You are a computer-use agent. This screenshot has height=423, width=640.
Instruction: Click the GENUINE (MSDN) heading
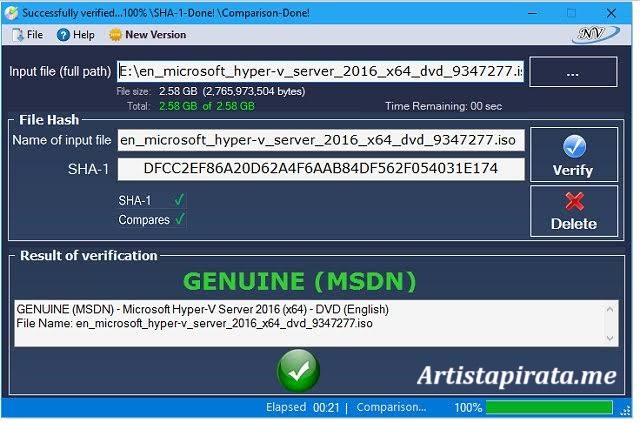(x=300, y=281)
